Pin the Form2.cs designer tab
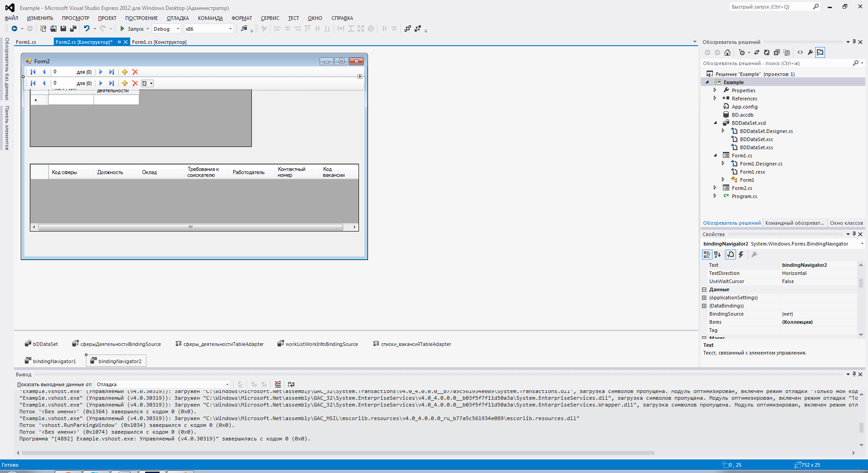The width and height of the screenshot is (868, 473). click(x=119, y=42)
